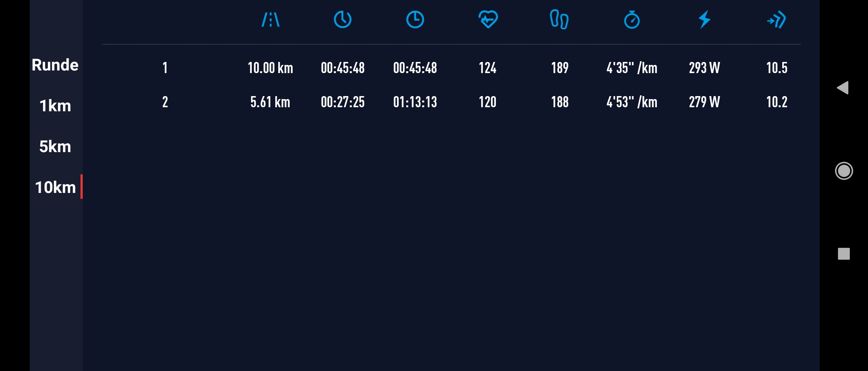868x371 pixels.
Task: Switch to the Runde tab
Action: 55,65
